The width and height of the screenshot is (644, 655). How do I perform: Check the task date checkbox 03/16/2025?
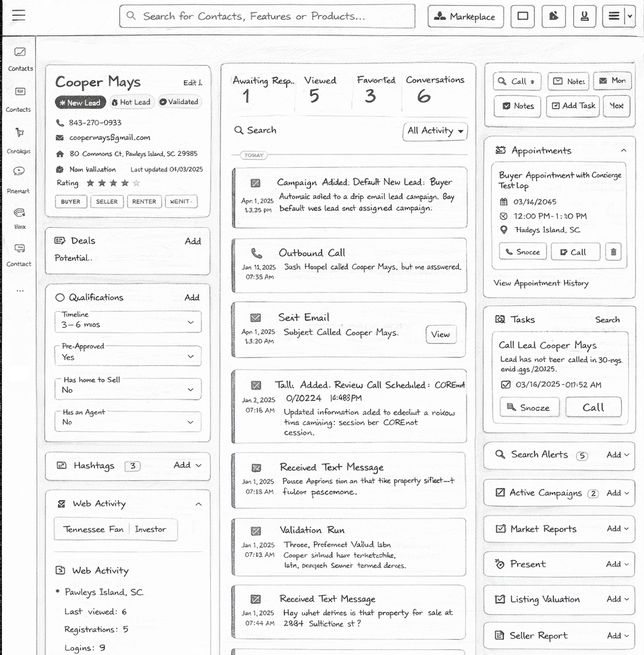coord(506,384)
